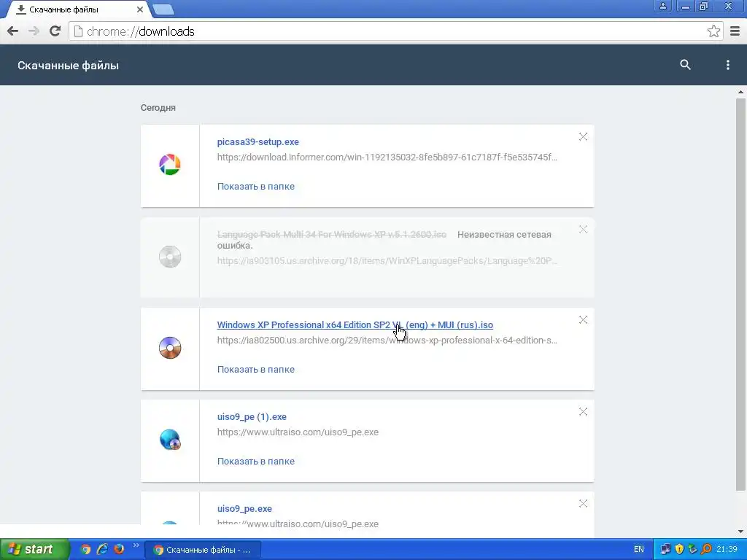Remove the Windows XP iso entry
747x560 pixels.
pyautogui.click(x=583, y=319)
